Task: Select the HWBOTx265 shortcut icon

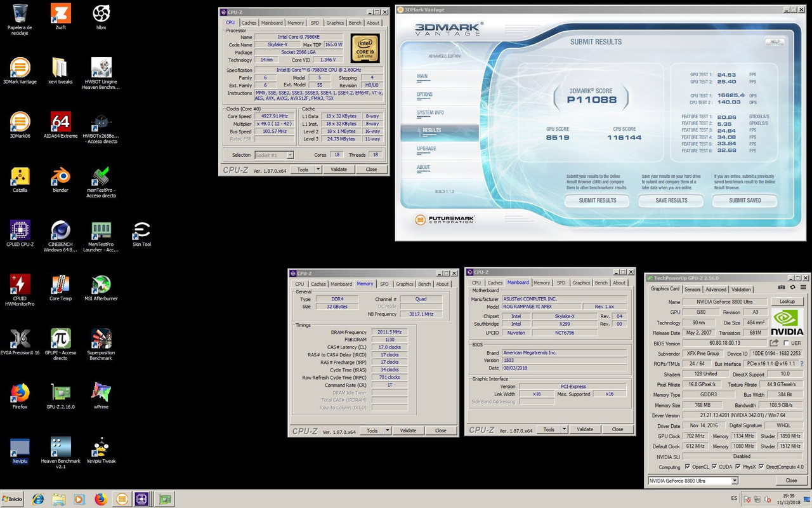Action: [x=101, y=121]
